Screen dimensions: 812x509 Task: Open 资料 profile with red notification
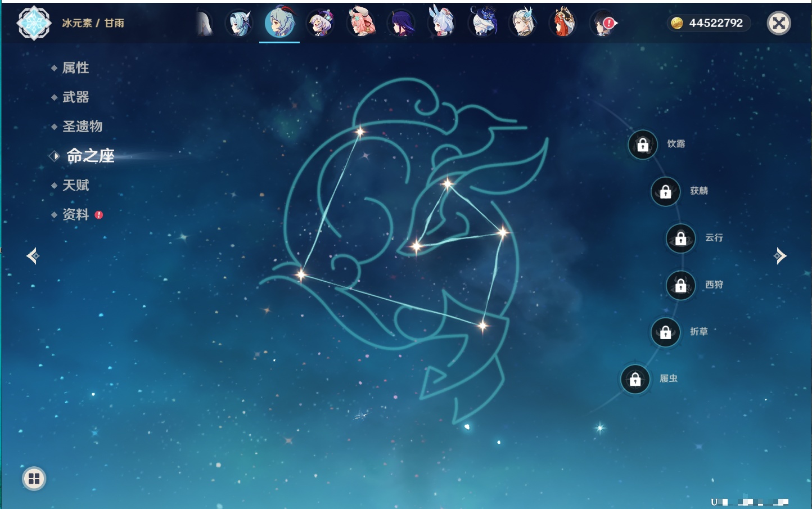[x=75, y=214]
